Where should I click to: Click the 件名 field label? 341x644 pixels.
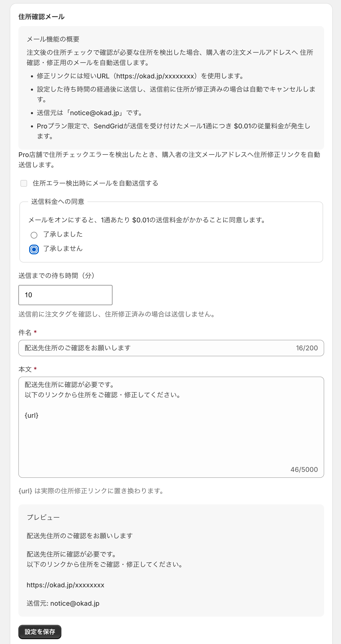click(x=25, y=333)
